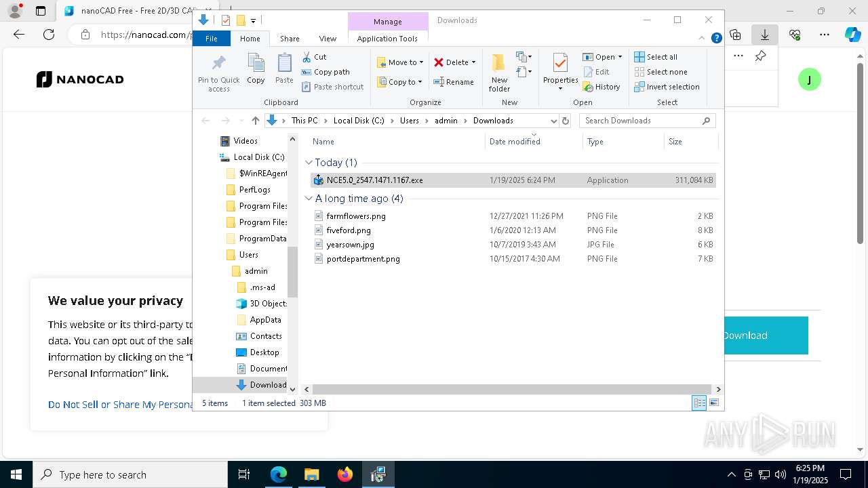Click Search Downloads field

coord(641,121)
